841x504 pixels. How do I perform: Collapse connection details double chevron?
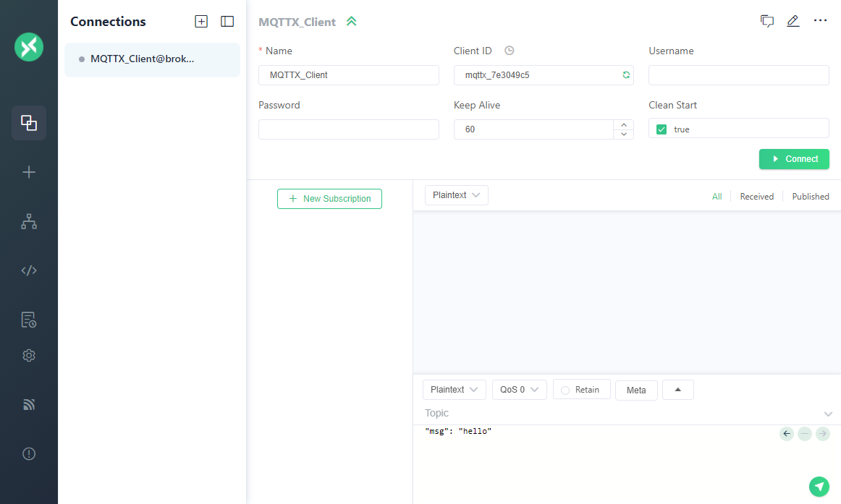coord(351,22)
